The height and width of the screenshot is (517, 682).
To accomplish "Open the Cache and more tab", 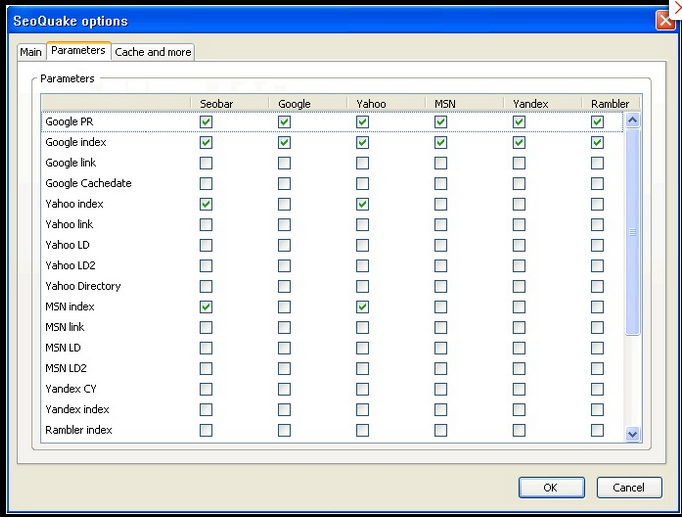I will pyautogui.click(x=153, y=52).
